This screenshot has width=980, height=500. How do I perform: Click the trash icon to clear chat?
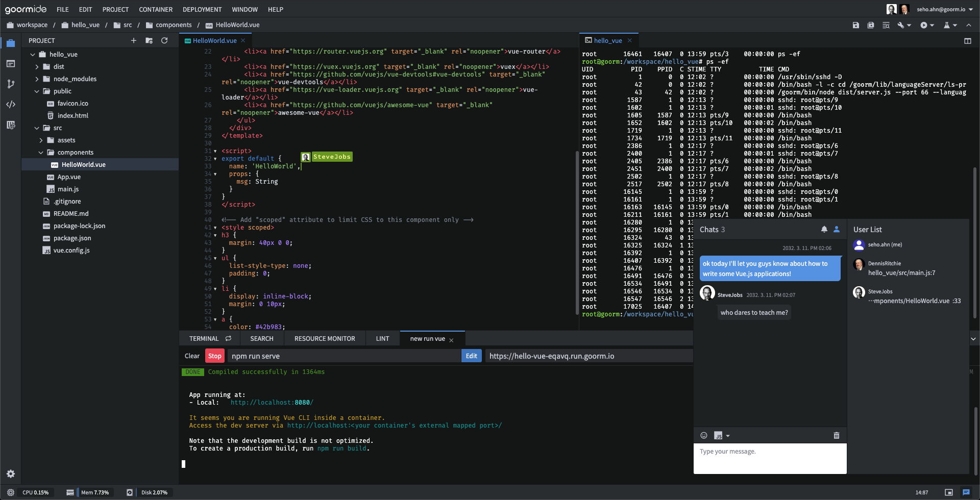point(837,435)
